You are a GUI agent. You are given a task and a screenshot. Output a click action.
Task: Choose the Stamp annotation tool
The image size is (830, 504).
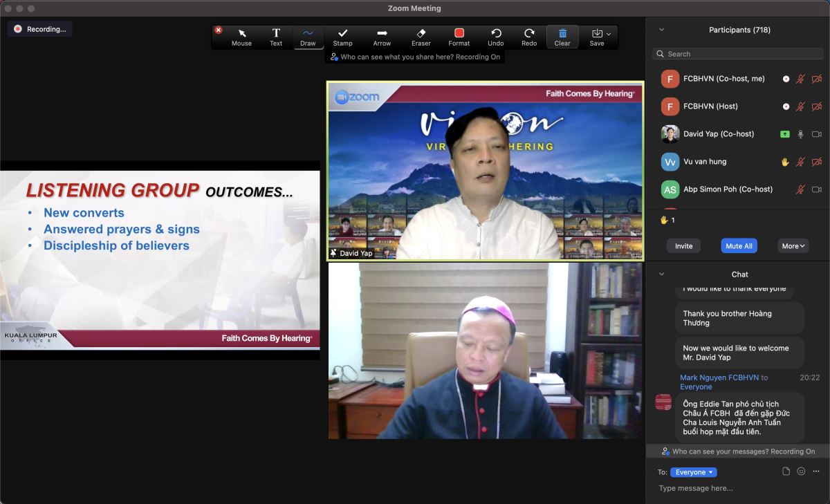coord(342,37)
